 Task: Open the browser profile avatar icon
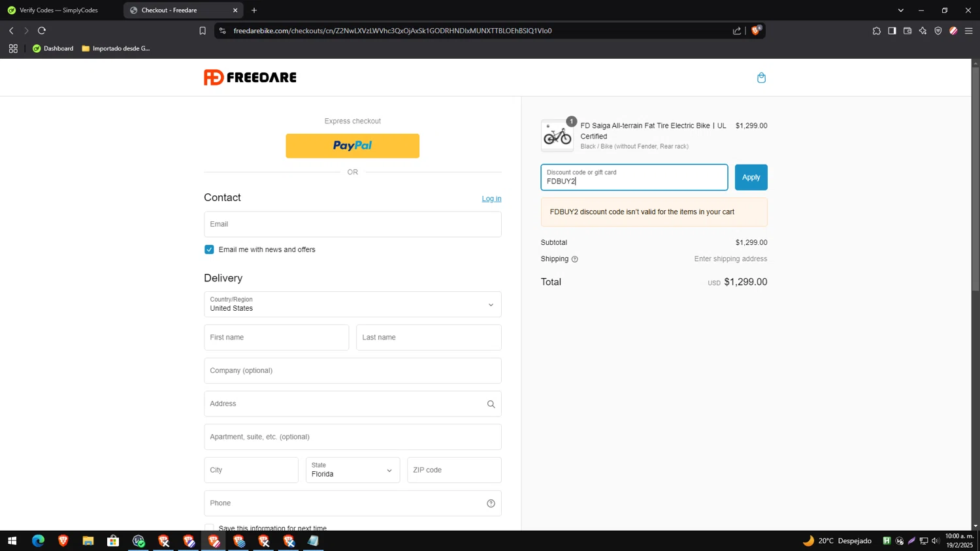point(953,31)
